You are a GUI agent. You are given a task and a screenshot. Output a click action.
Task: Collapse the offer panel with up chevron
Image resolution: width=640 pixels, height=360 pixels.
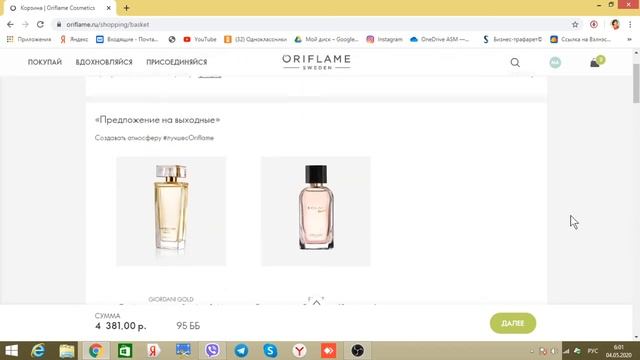click(316, 302)
